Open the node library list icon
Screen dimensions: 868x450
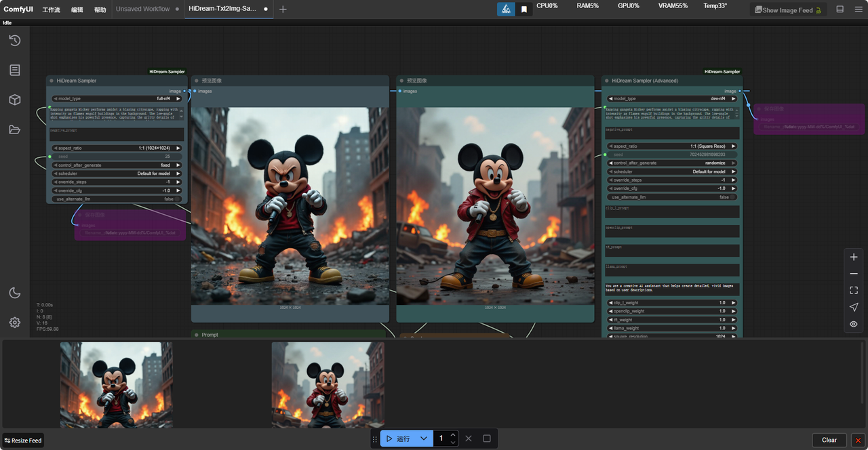pos(15,70)
